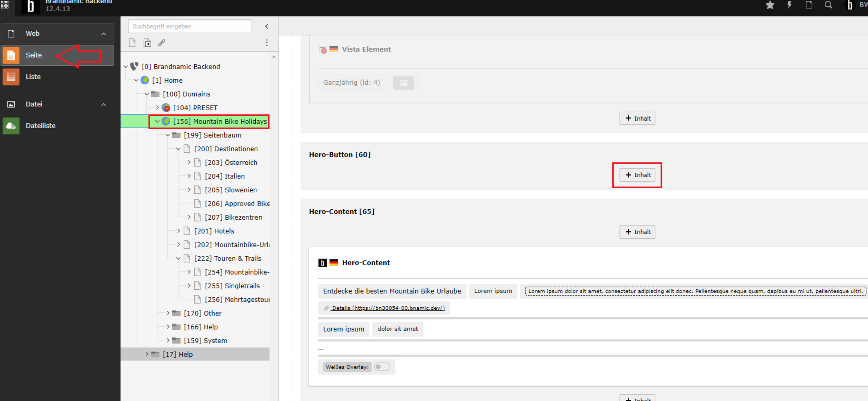The height and width of the screenshot is (401, 868).
Task: Select [201] Hotels page in tree
Action: pos(214,231)
